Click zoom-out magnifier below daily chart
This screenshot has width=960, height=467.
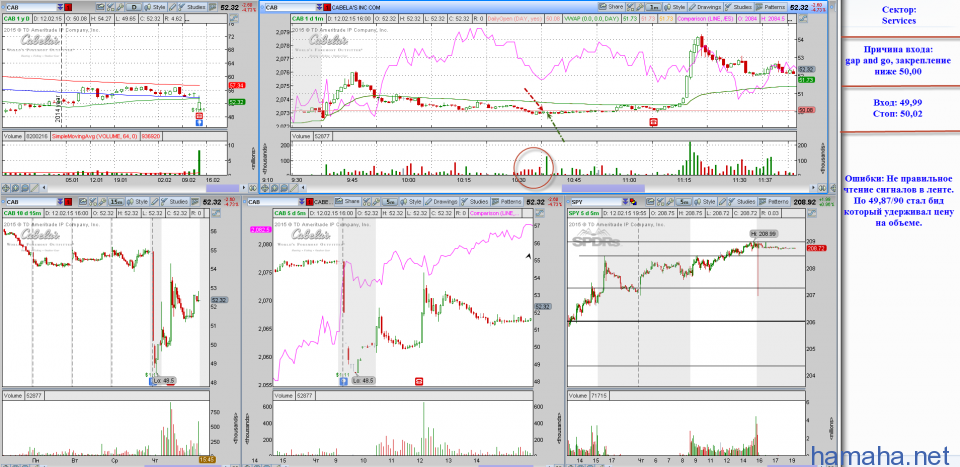pos(24,188)
